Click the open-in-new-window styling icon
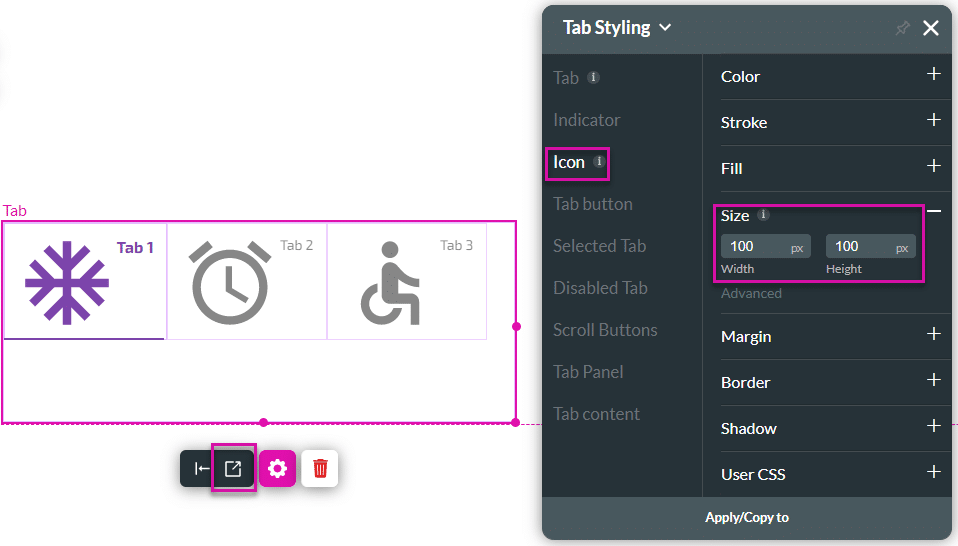Image resolution: width=958 pixels, height=546 pixels. coord(233,468)
